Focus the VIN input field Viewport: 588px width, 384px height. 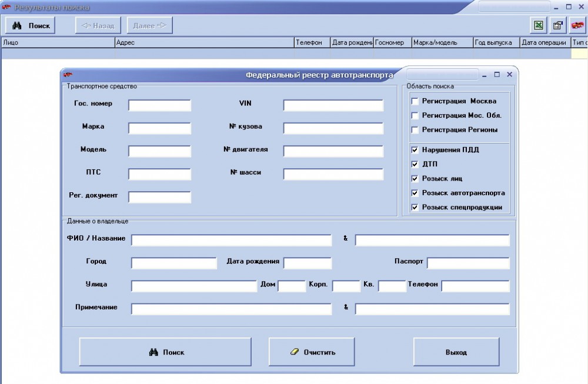tap(333, 105)
